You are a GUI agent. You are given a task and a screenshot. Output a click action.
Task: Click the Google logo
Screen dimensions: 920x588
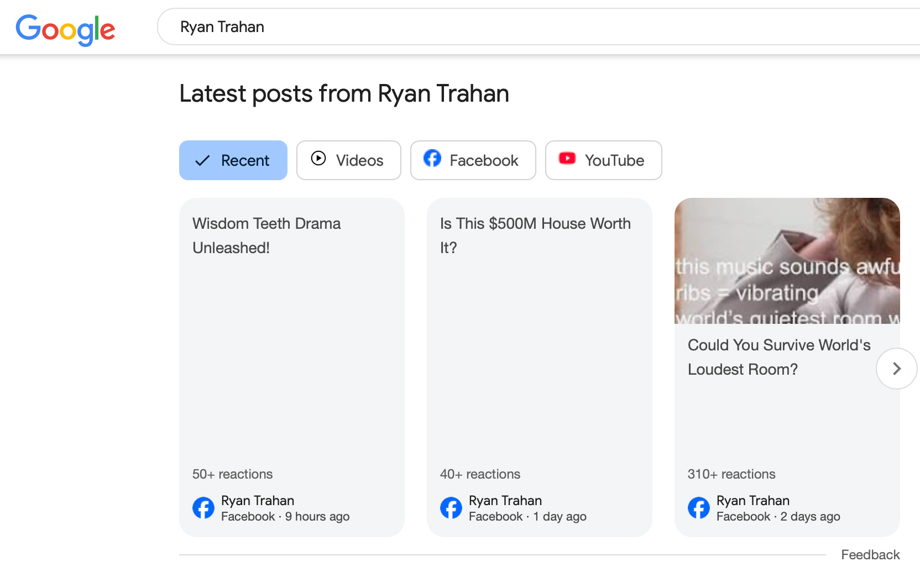[65, 29]
